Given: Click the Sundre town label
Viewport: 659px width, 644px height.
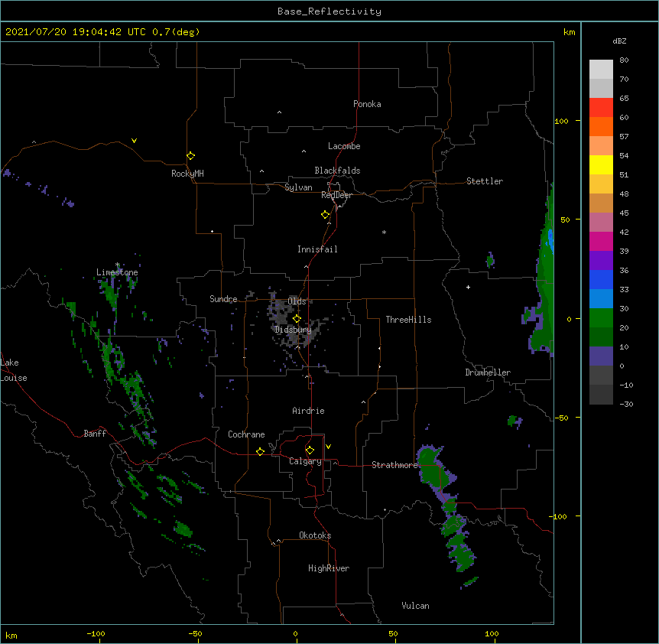Looking at the screenshot, I should coord(223,299).
